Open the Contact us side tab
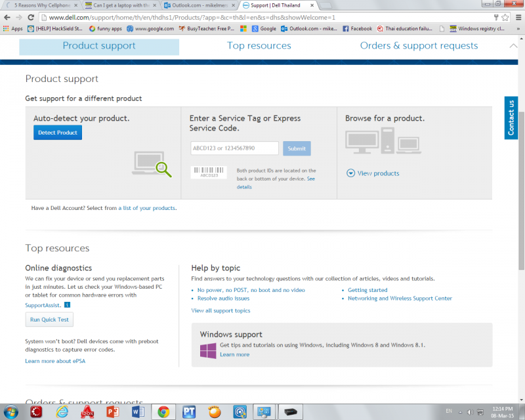Screen dimensions: 525x420 coord(511,117)
